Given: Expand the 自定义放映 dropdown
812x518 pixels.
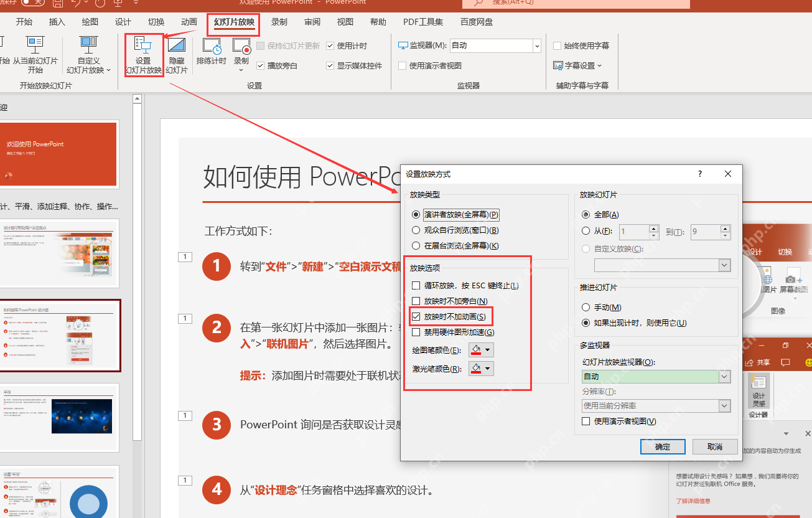Looking at the screenshot, I should pyautogui.click(x=724, y=265).
